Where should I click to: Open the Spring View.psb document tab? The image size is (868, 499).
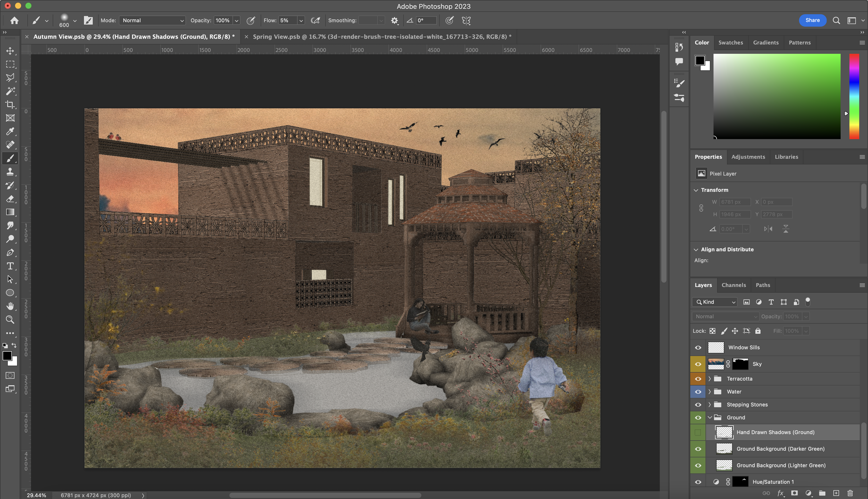[x=382, y=37]
